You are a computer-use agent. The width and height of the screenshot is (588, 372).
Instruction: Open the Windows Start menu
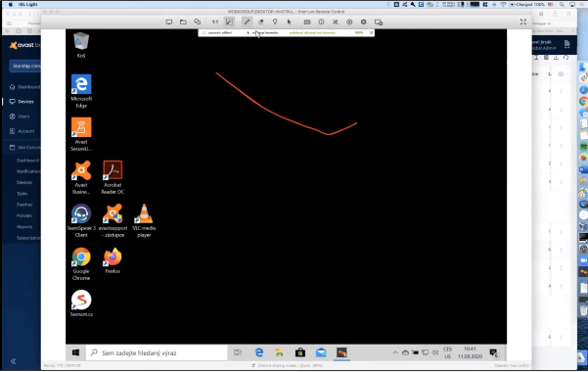coord(75,352)
